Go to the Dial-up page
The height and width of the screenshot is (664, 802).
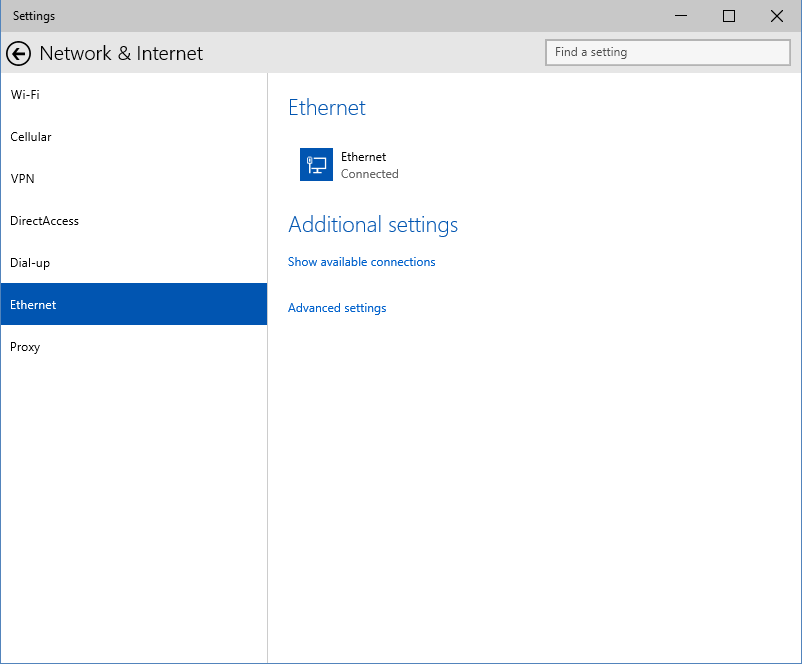pyautogui.click(x=30, y=263)
